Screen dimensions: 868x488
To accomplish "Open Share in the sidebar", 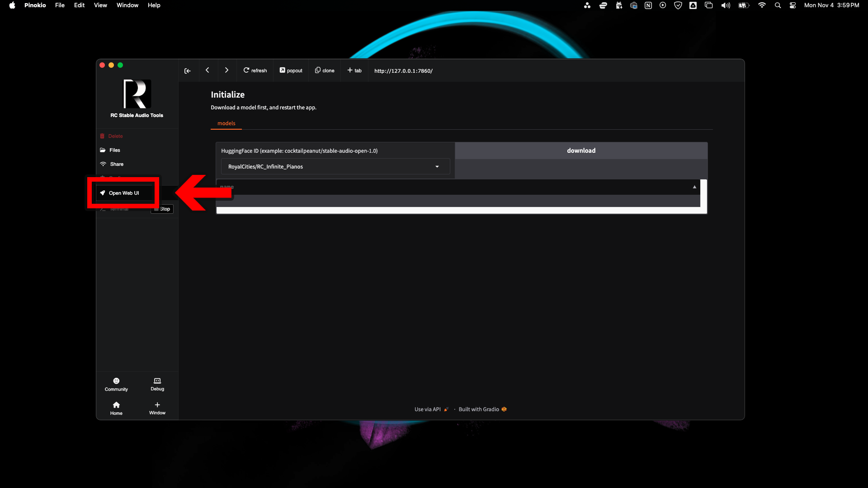I will (x=112, y=164).
